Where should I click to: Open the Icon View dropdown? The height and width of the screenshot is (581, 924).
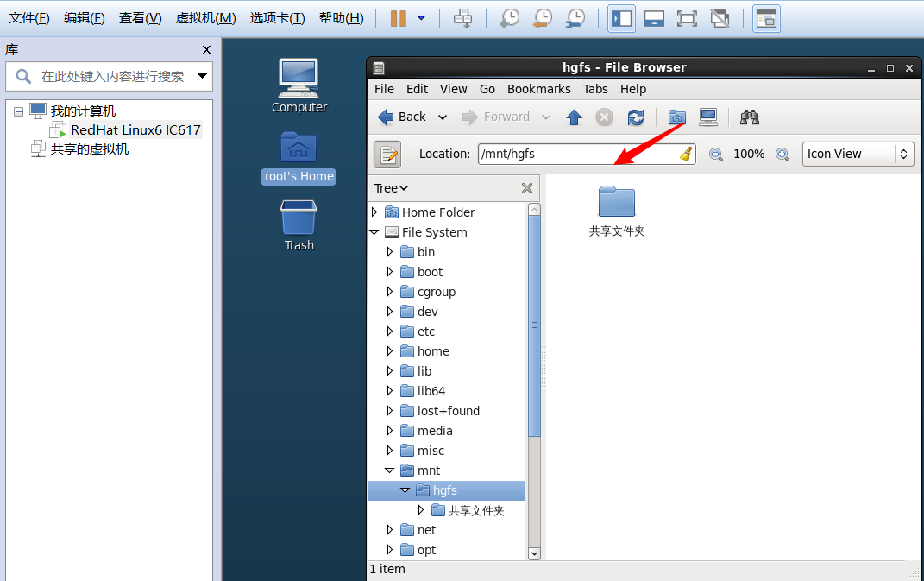858,154
